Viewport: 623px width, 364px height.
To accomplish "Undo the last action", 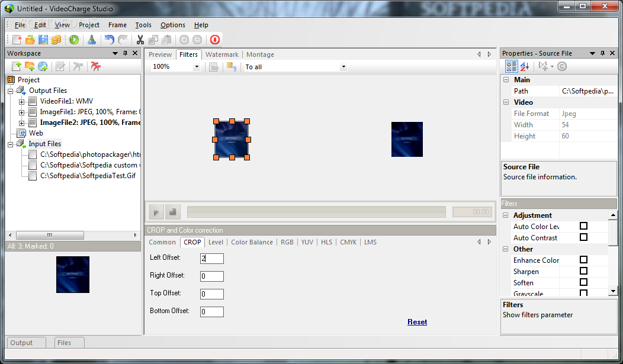I will 110,40.
